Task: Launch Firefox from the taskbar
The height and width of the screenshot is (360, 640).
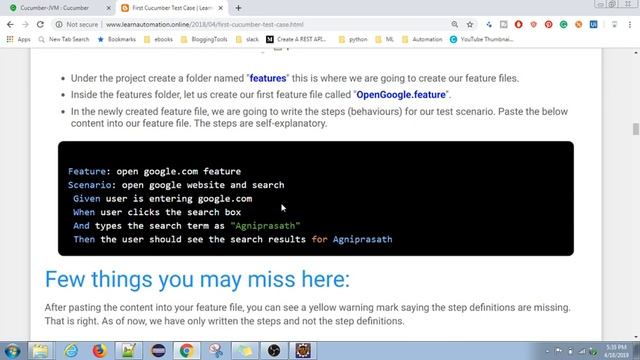Action: [99, 351]
